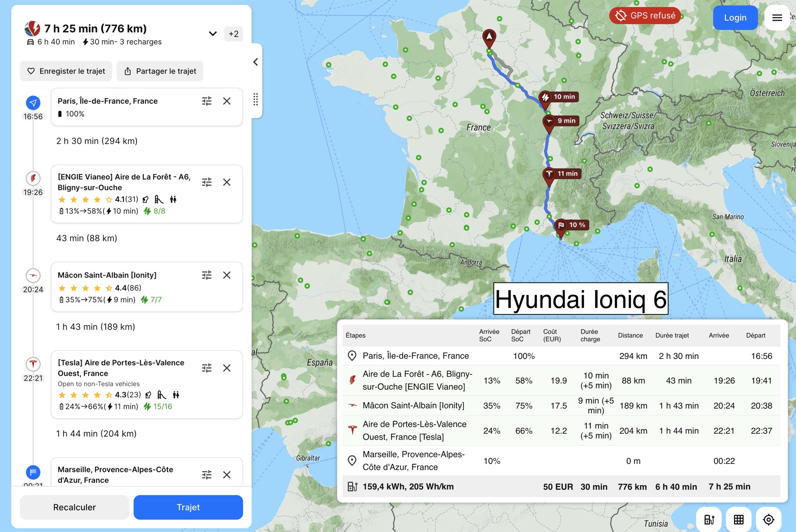Click the 1 h 43 min (189 km) segment
796x532 pixels.
[96, 327]
